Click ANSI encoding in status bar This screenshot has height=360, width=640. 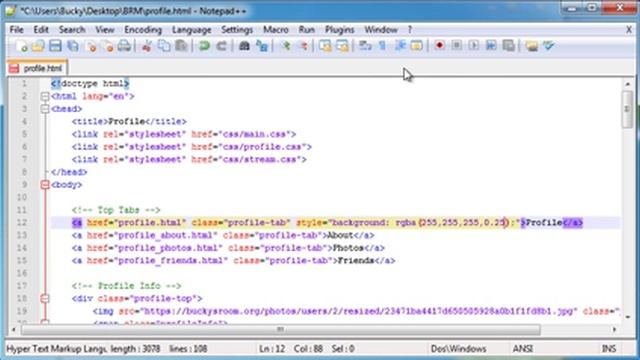click(x=523, y=349)
